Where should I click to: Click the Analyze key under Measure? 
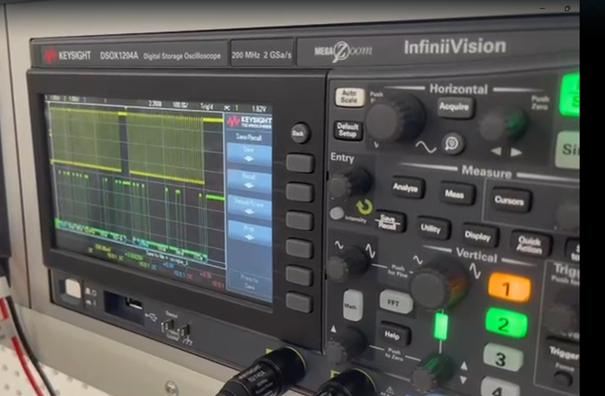pyautogui.click(x=408, y=187)
